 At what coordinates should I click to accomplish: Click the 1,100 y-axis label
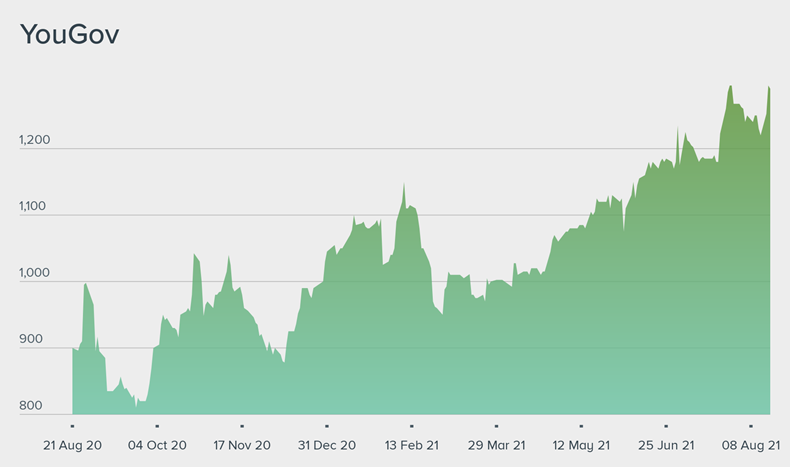pyautogui.click(x=33, y=206)
